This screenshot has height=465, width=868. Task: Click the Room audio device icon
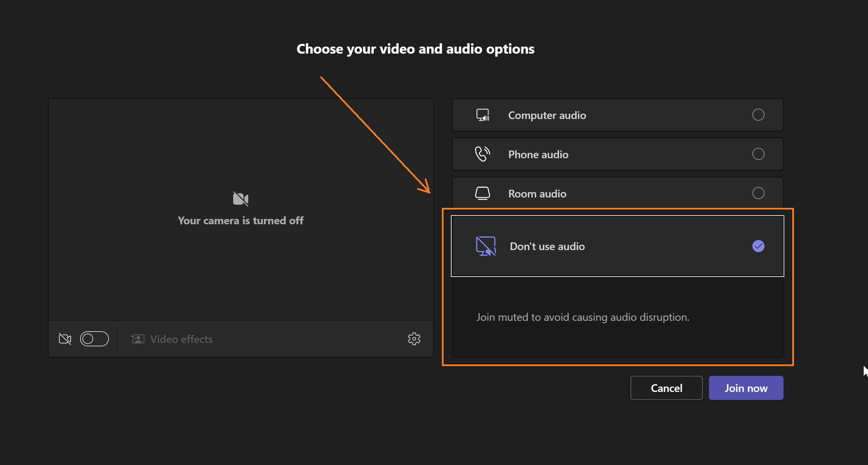tap(482, 193)
